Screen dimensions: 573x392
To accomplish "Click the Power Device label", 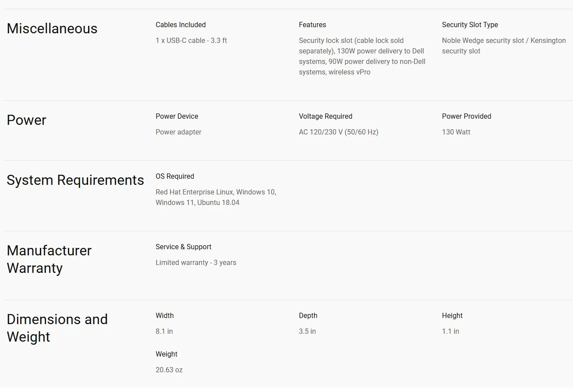I will pyautogui.click(x=177, y=117).
